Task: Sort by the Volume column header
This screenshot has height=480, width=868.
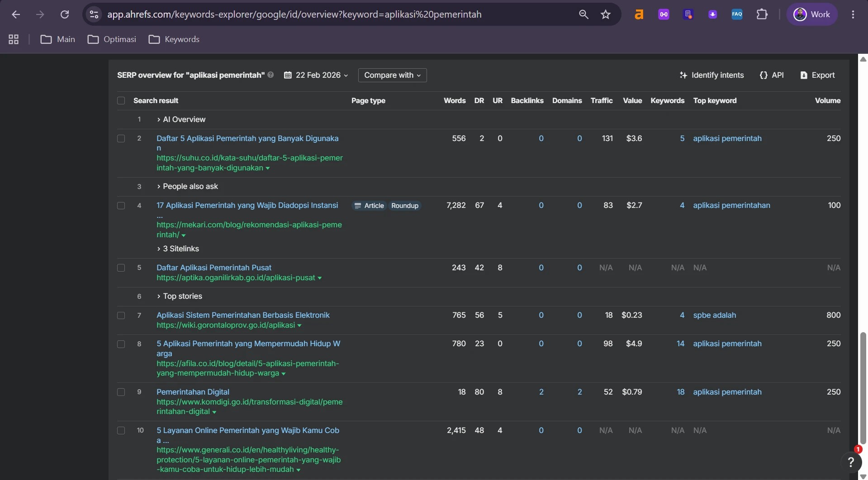Action: [x=827, y=100]
